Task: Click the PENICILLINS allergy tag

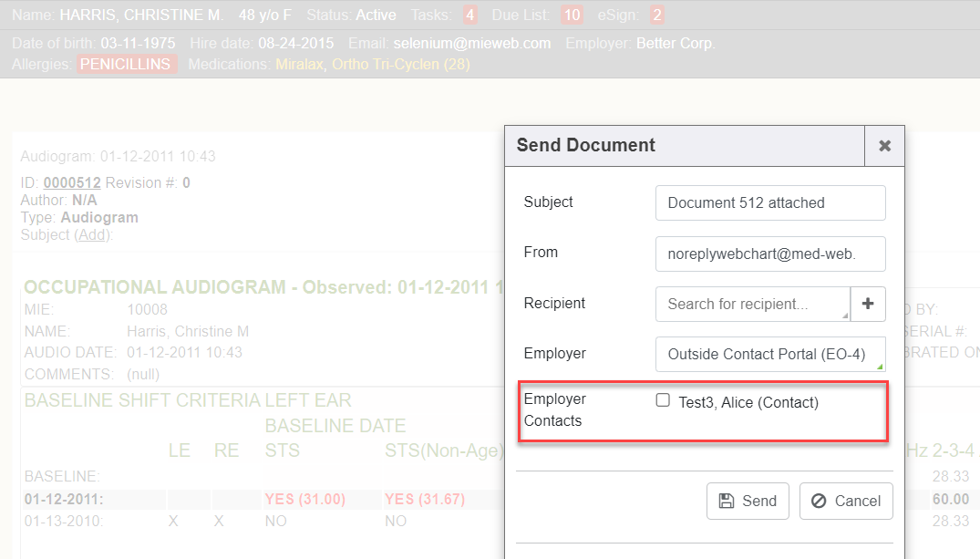Action: (126, 65)
